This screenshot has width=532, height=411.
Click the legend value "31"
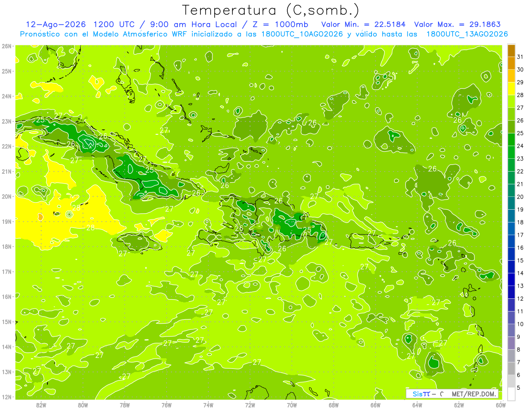[x=520, y=57]
